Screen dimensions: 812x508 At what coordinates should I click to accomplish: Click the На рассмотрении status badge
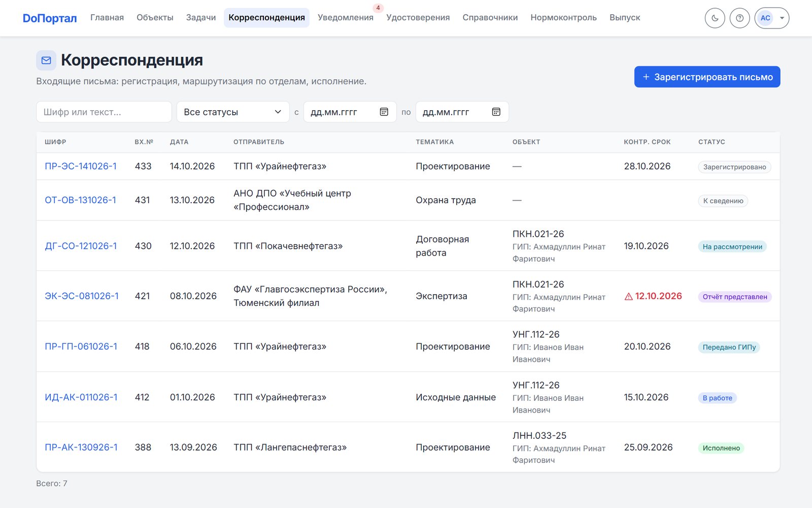pyautogui.click(x=732, y=247)
